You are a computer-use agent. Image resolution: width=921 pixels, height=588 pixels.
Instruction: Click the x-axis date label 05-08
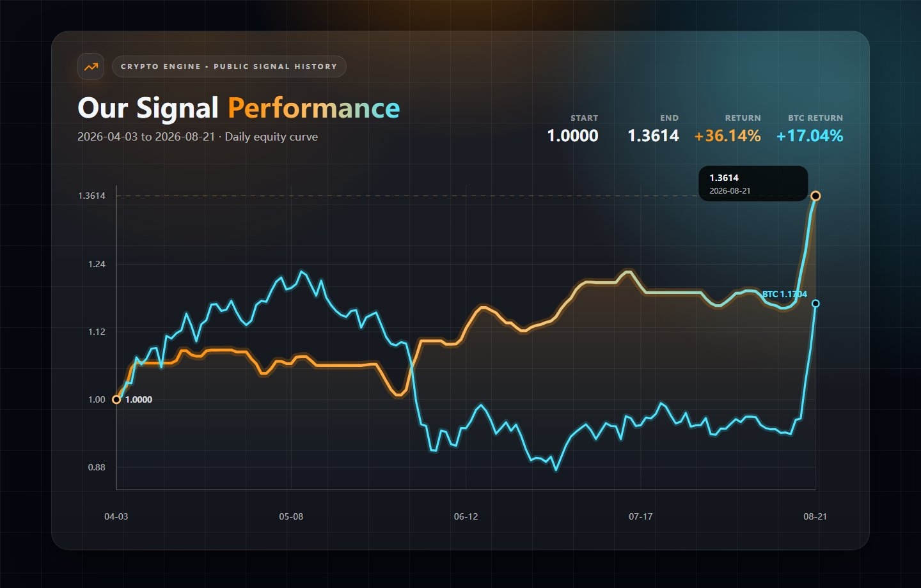pos(291,516)
